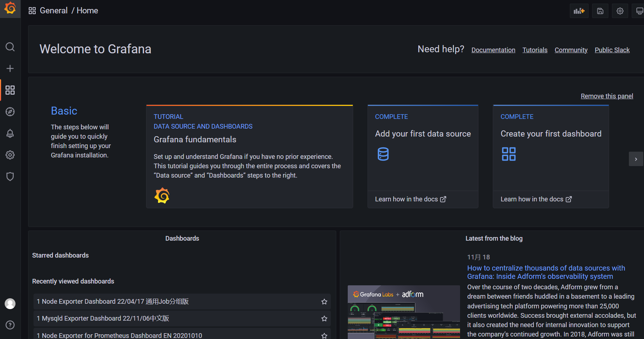Click the Save dashboard floppy icon
This screenshot has height=339, width=644.
click(x=600, y=11)
